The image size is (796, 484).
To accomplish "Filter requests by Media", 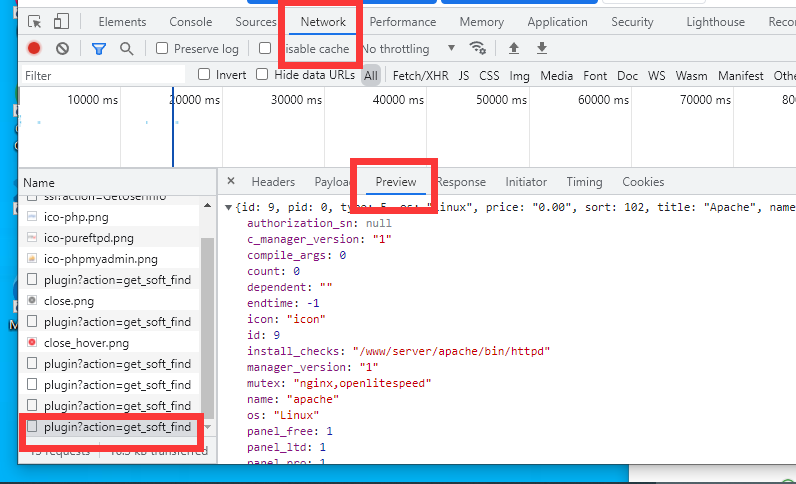I will 556,76.
